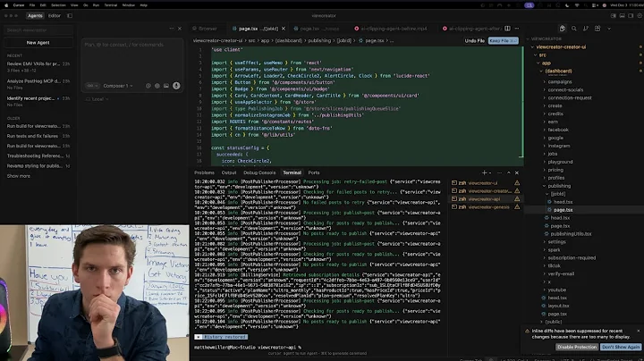The image size is (644, 361).
Task: Click the macOS Focus moon icon
Action: [567, 5]
